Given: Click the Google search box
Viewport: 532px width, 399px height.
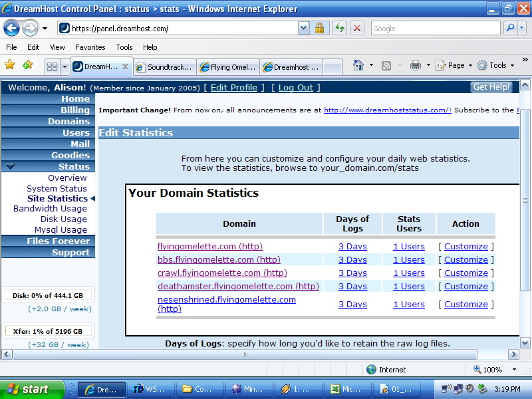Looking at the screenshot, I should point(436,29).
